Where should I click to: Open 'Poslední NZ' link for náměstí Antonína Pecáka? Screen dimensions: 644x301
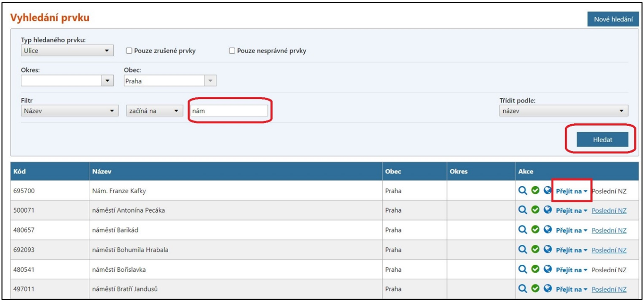pos(609,211)
